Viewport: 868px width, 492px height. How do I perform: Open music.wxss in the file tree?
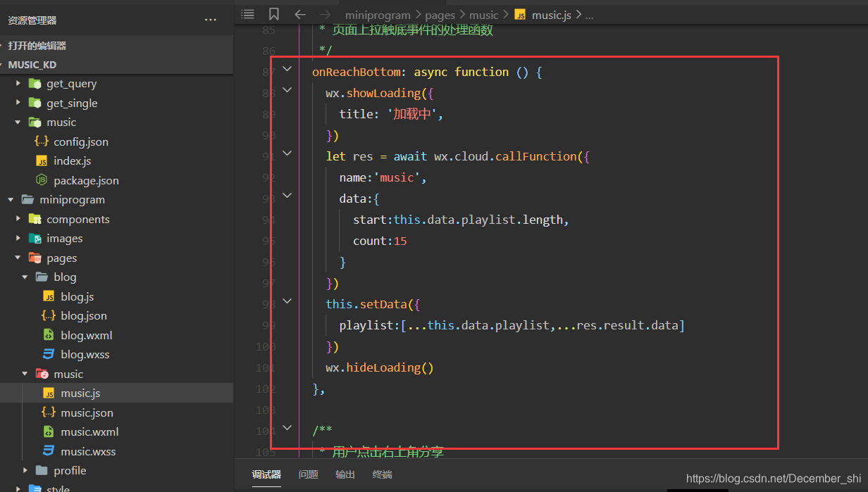(88, 451)
